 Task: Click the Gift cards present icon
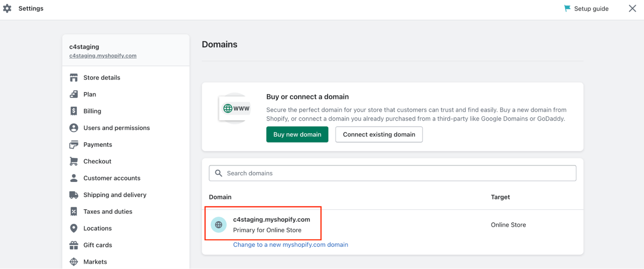point(74,245)
